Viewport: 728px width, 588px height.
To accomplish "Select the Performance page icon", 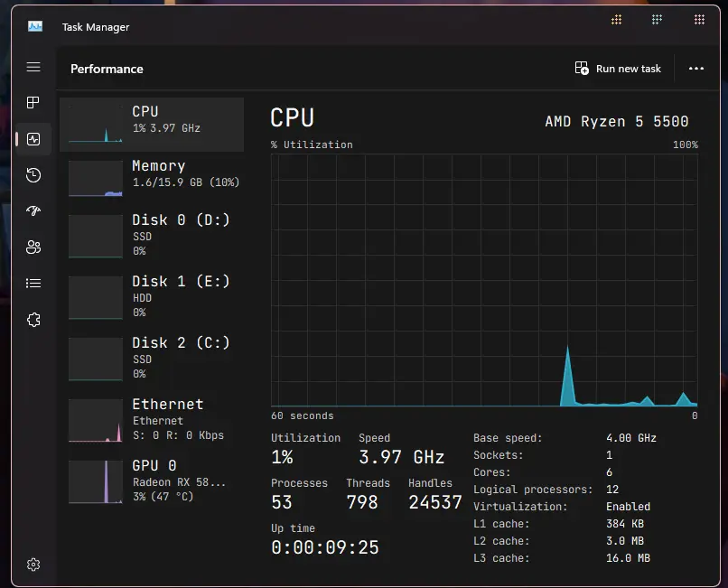I will 33,139.
